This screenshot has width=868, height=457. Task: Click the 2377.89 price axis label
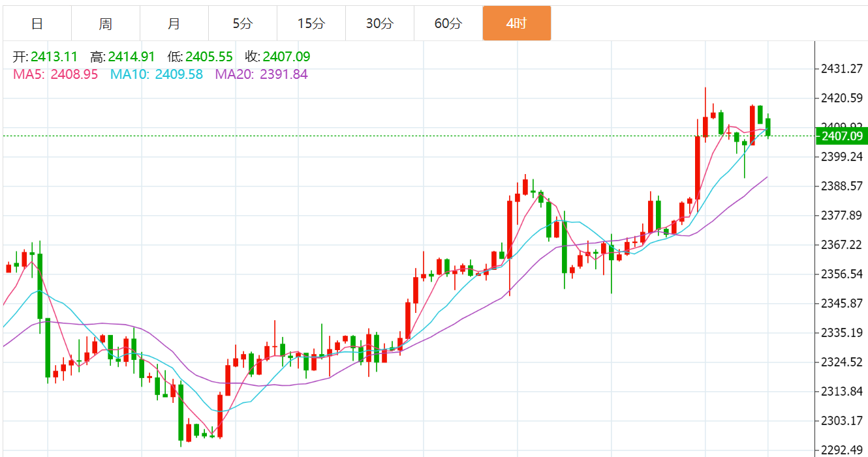842,216
